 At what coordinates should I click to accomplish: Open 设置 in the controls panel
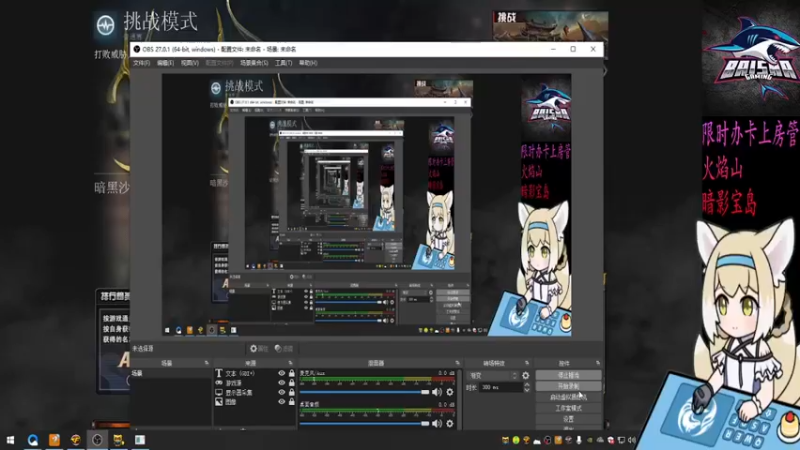point(568,419)
